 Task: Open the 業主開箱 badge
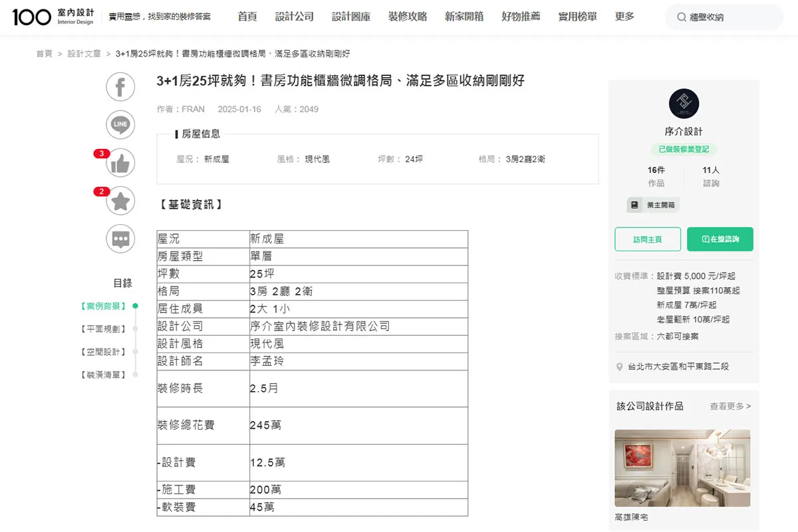(653, 205)
